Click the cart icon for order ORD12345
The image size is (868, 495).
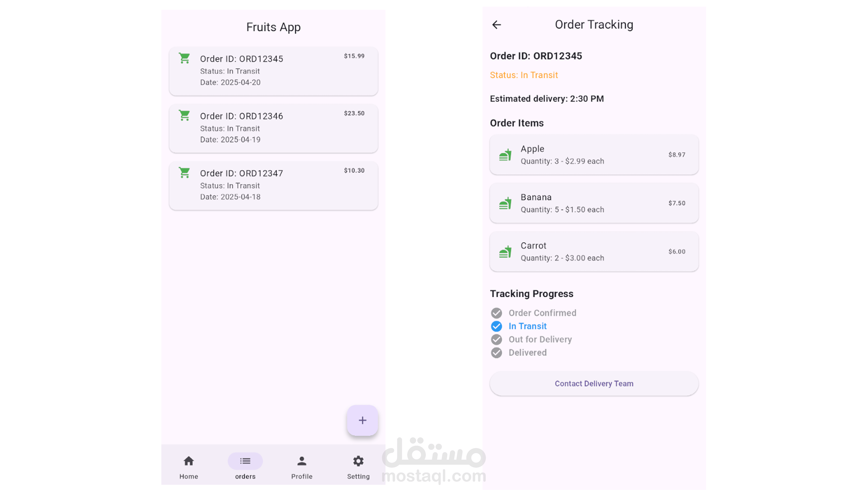point(184,58)
